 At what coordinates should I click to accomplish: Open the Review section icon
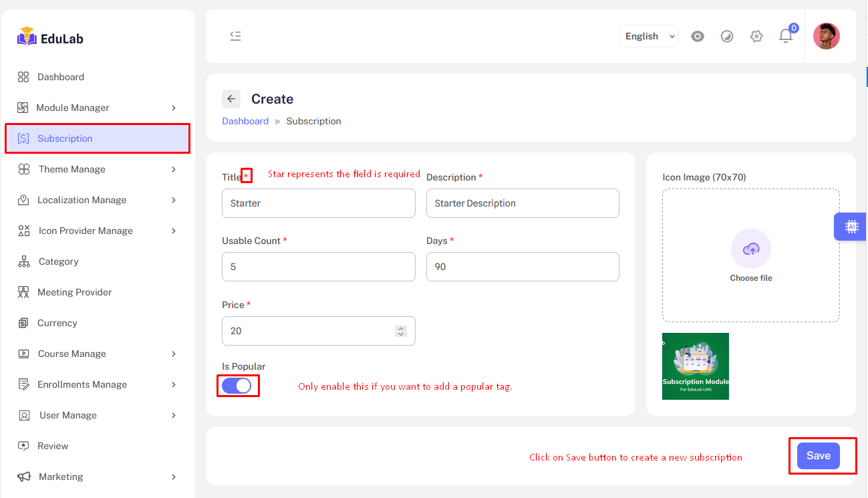click(x=22, y=446)
